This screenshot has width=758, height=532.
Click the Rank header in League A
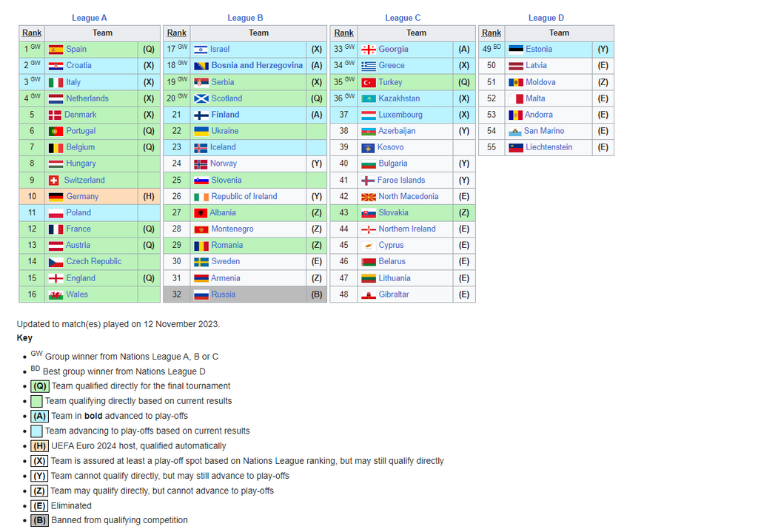click(32, 33)
